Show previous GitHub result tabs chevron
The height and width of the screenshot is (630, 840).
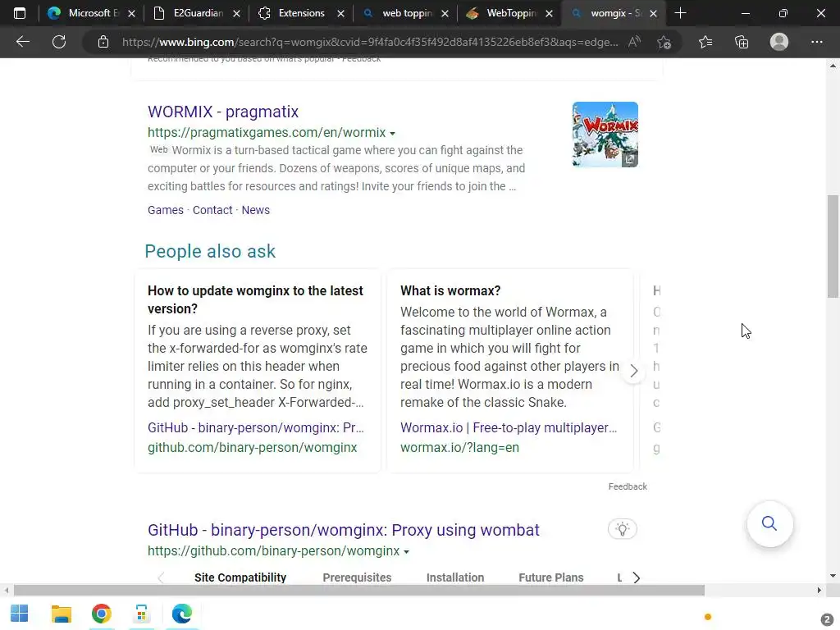pos(161,577)
